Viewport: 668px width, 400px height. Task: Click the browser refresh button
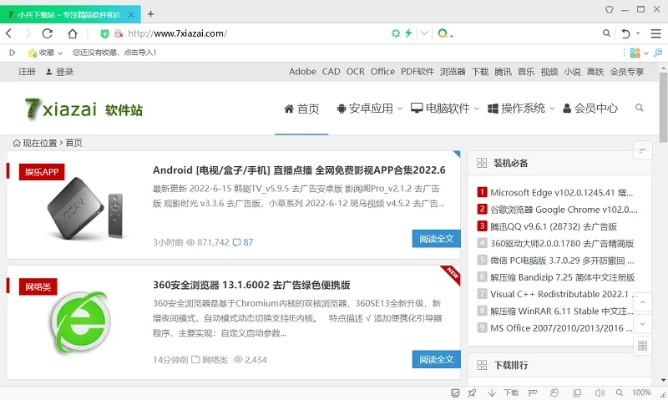(x=47, y=33)
